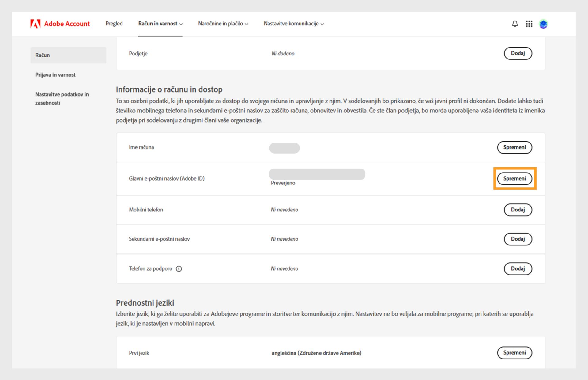Expand the Račun in varnost menu

tap(160, 24)
